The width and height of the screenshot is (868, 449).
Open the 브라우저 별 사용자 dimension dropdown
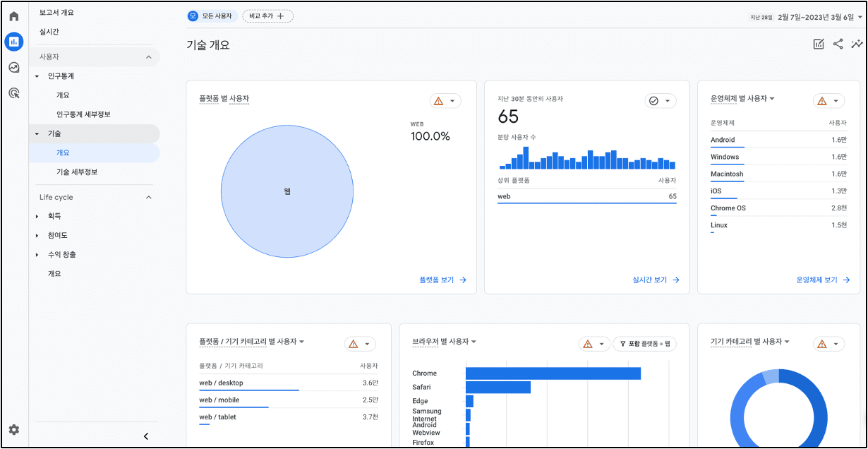pyautogui.click(x=474, y=342)
